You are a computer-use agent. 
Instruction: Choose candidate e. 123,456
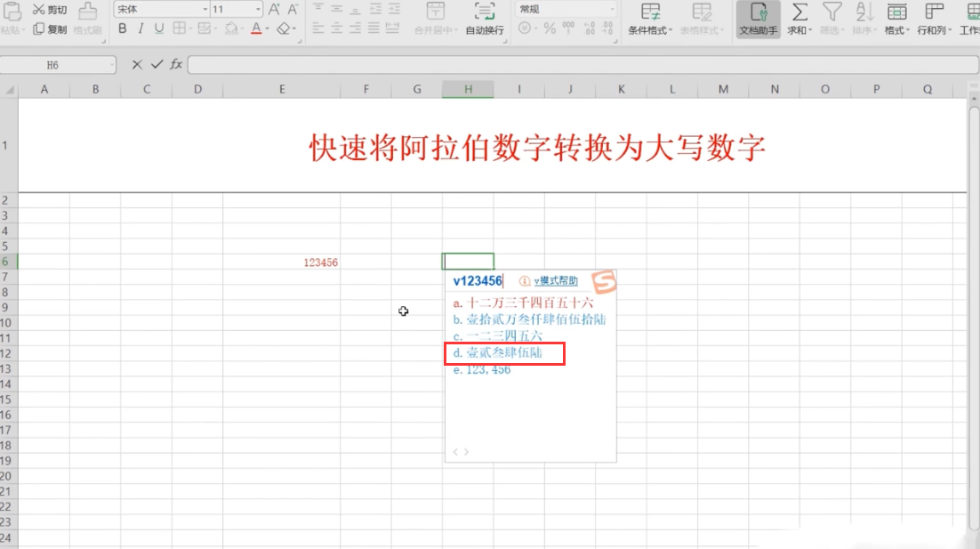[x=482, y=369]
